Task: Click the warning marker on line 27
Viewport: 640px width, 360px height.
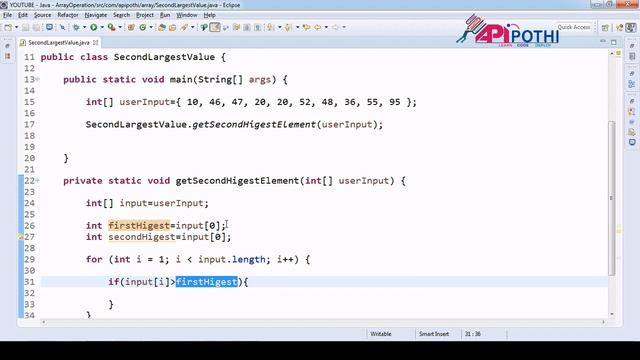Action: 20,237
